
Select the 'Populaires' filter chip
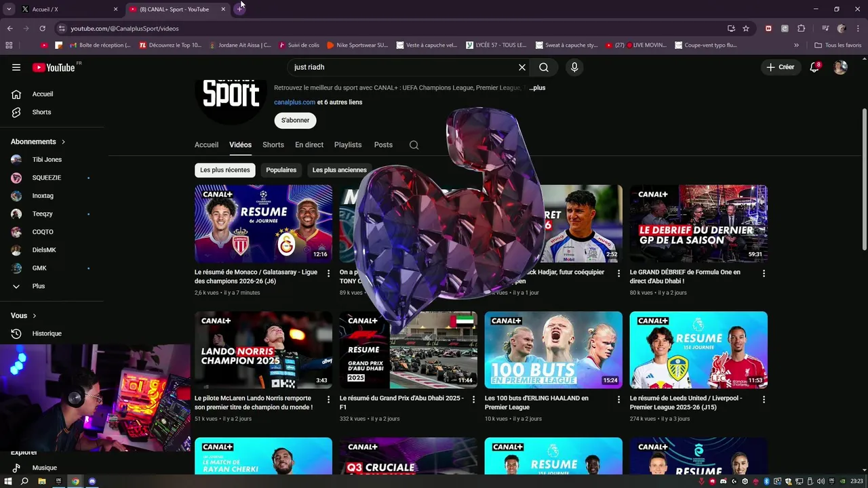click(281, 170)
